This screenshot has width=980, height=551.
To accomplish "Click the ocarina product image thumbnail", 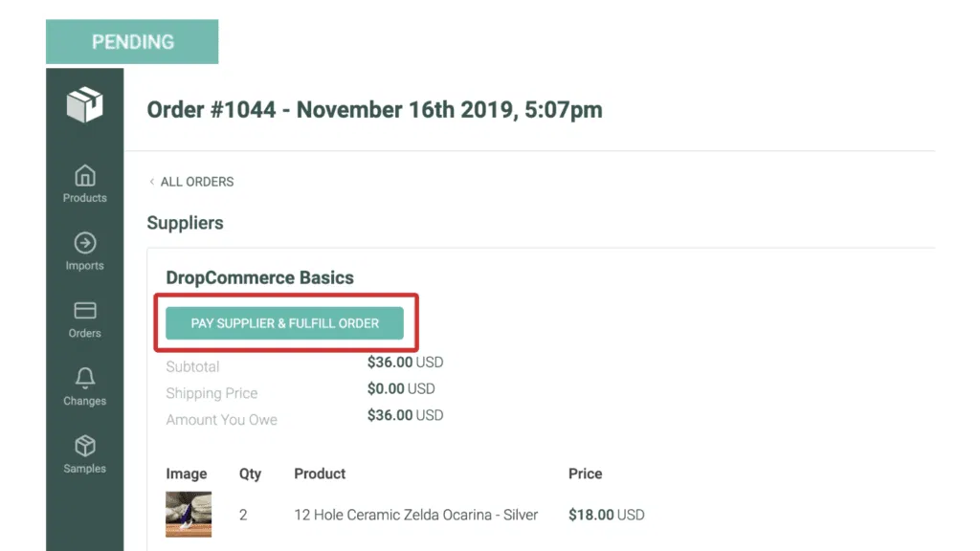I will (188, 514).
